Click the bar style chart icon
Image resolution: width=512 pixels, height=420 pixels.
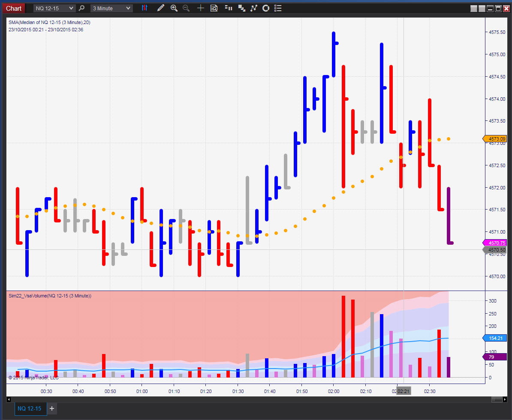click(145, 8)
